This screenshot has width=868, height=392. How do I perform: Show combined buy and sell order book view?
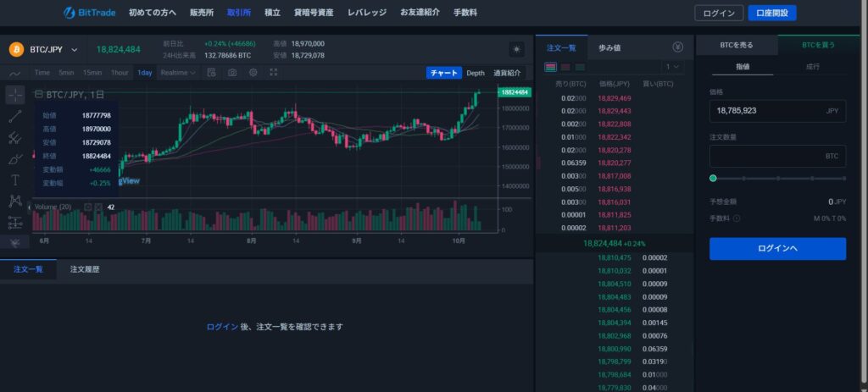[x=551, y=67]
